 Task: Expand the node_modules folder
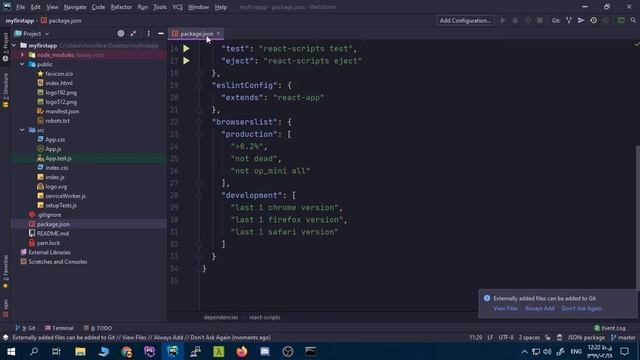(x=22, y=55)
